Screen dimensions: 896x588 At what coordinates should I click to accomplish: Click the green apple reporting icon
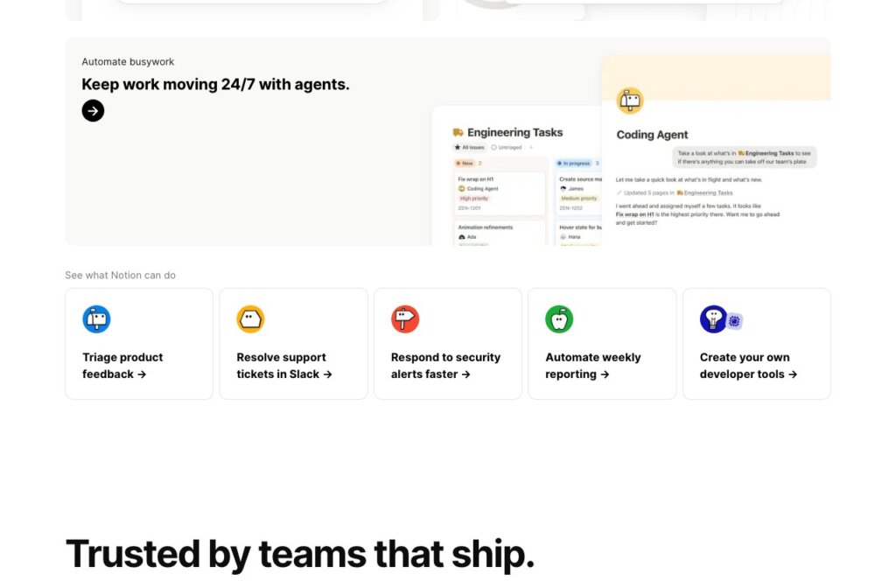559,318
